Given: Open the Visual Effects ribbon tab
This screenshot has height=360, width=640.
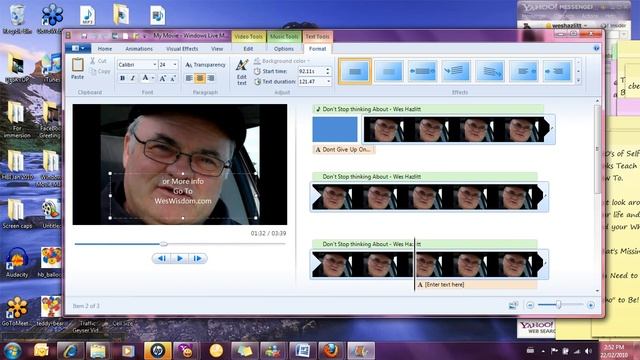Looking at the screenshot, I should point(182,49).
